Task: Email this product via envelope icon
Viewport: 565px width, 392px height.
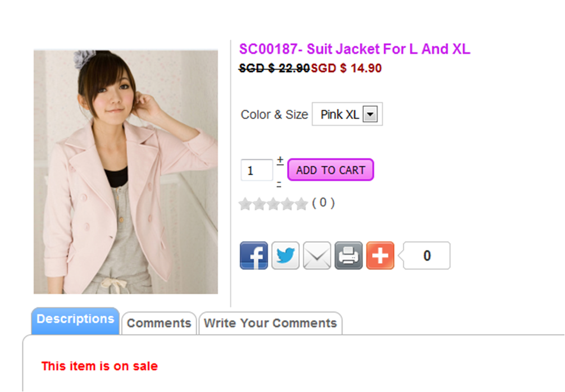Action: 317,256
